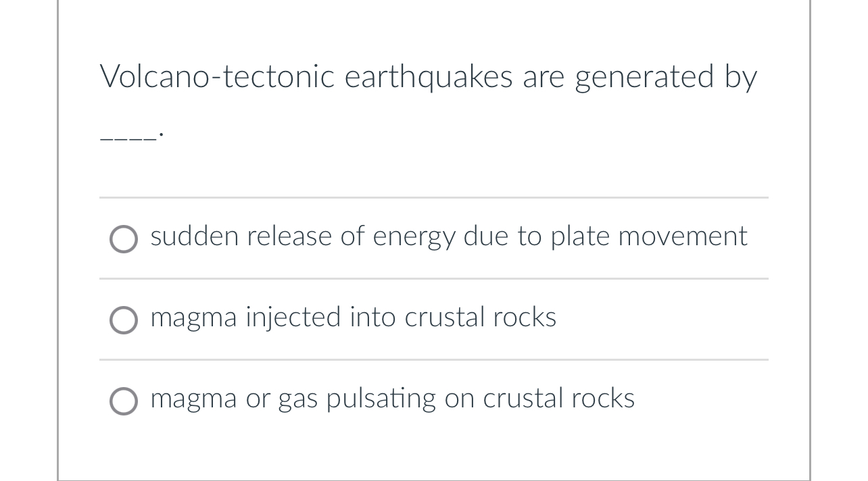Click the divider between second and third answers

[x=434, y=359]
